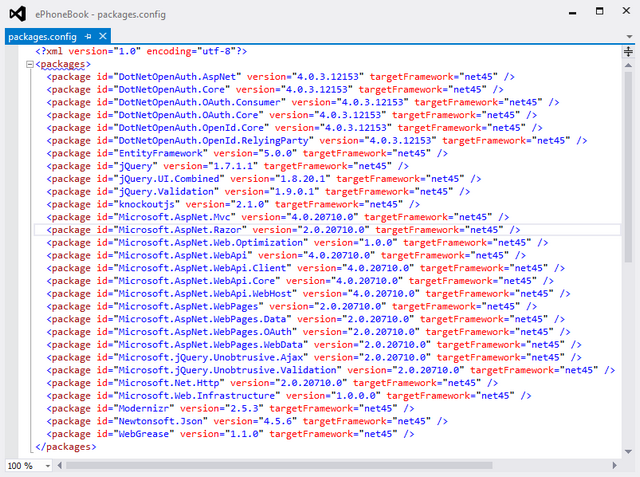Open the document tab list dropdown arrow

pyautogui.click(x=629, y=37)
